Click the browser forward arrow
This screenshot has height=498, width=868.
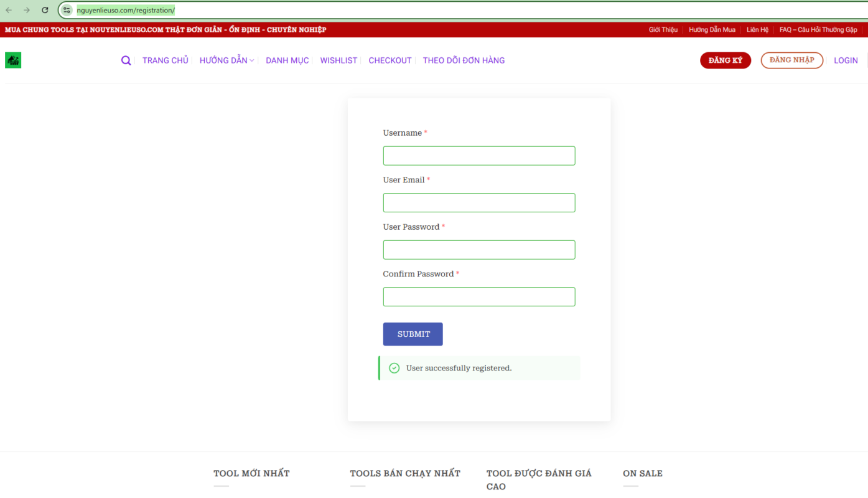[27, 10]
